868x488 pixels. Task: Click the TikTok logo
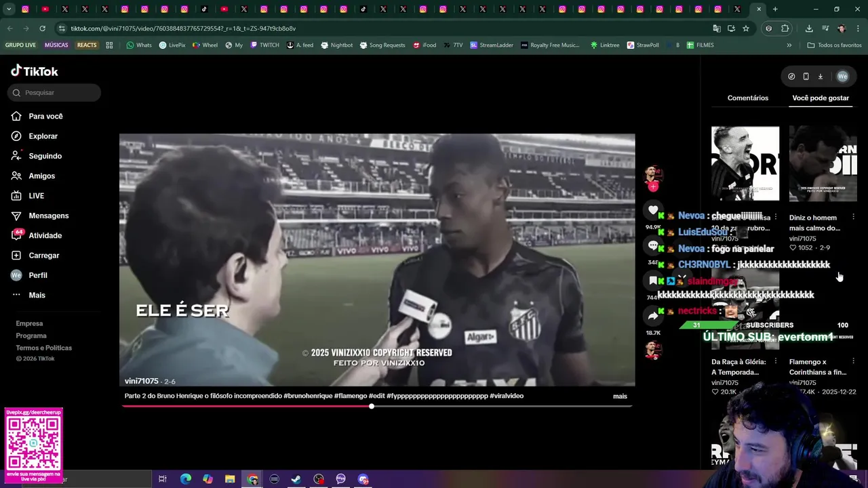(35, 71)
